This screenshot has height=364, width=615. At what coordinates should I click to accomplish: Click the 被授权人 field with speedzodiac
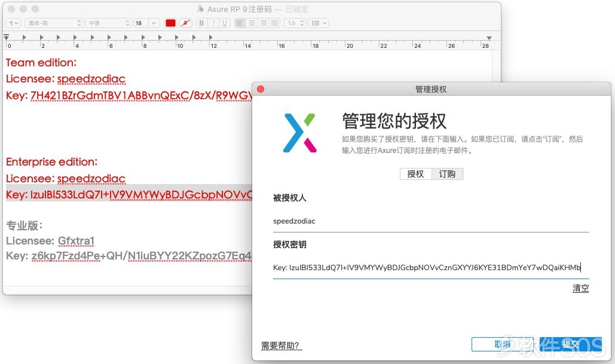pos(431,221)
